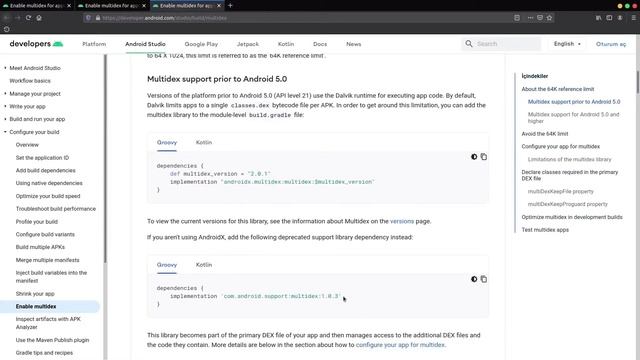
Task: Collapse the Configure your build section
Action: pyautogui.click(x=5, y=132)
